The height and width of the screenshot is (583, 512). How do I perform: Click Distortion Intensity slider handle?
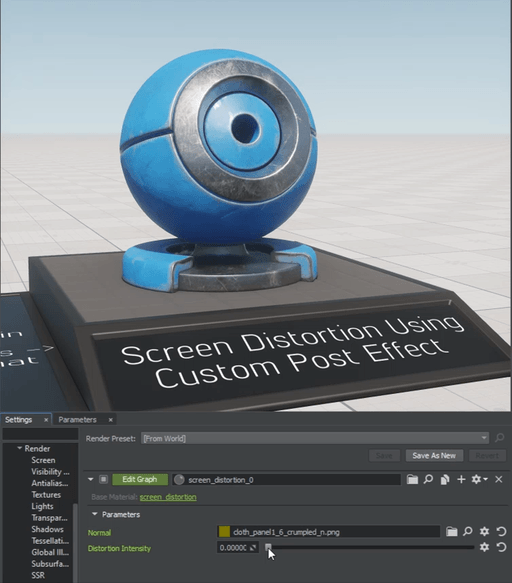pyautogui.click(x=268, y=547)
